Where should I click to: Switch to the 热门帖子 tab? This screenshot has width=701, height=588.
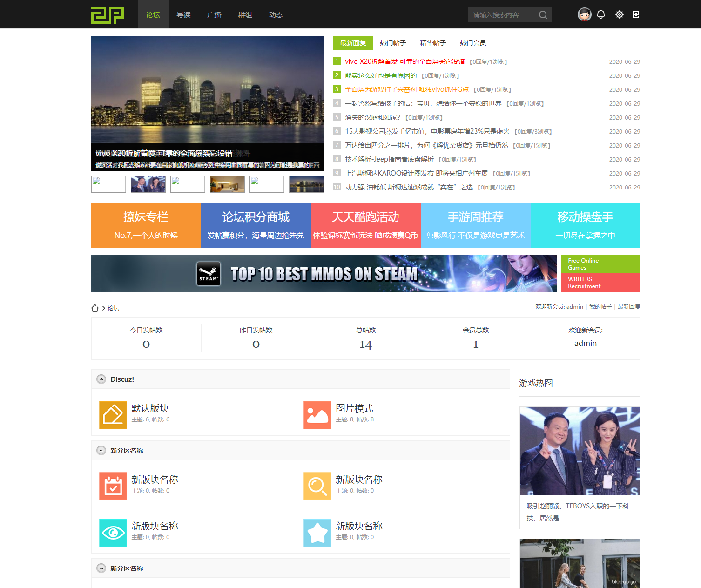click(393, 43)
